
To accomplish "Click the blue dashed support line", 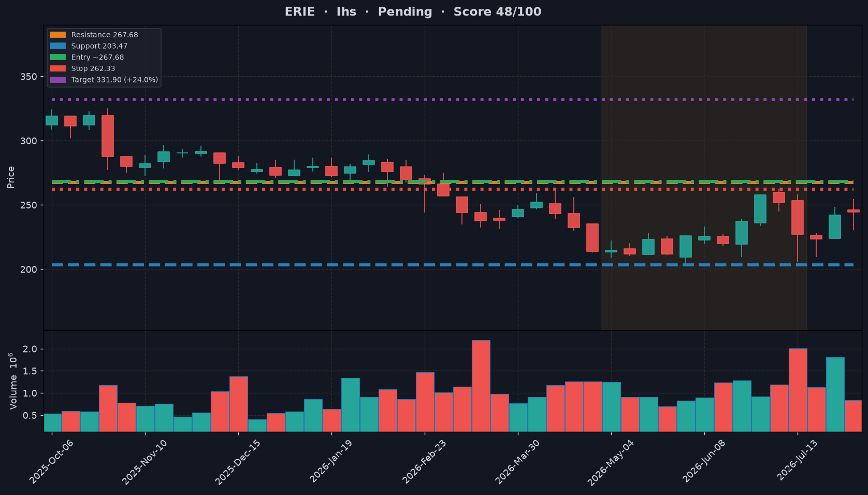I will point(453,265).
